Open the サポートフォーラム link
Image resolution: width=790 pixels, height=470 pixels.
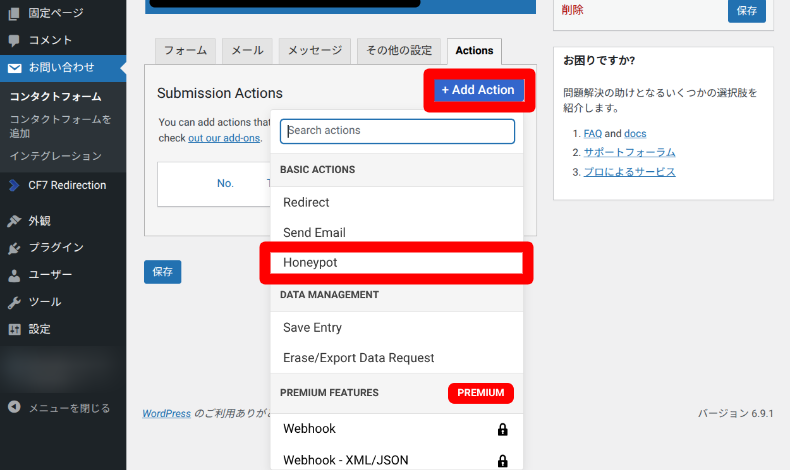[629, 152]
